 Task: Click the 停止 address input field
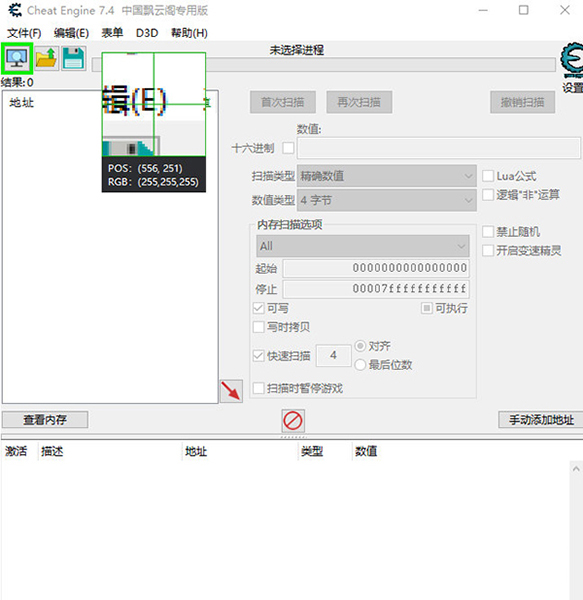click(376, 289)
